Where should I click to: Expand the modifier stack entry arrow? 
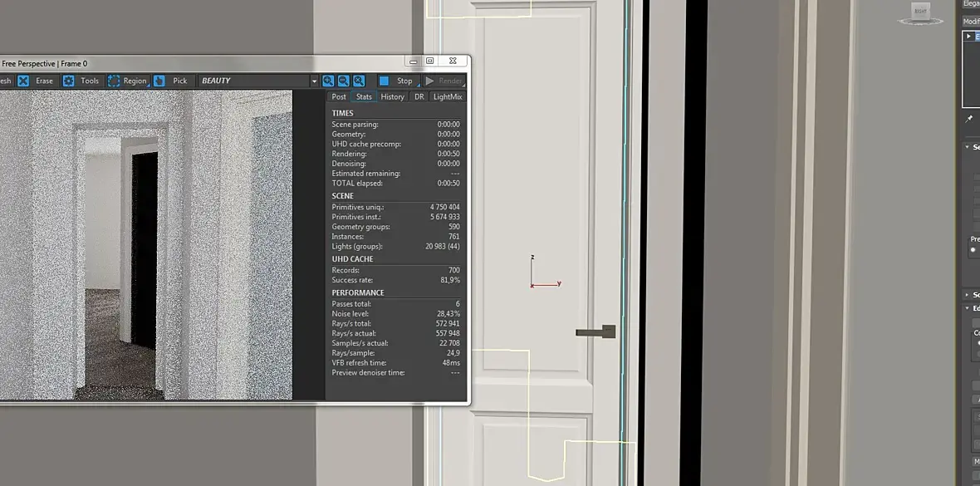coord(968,37)
